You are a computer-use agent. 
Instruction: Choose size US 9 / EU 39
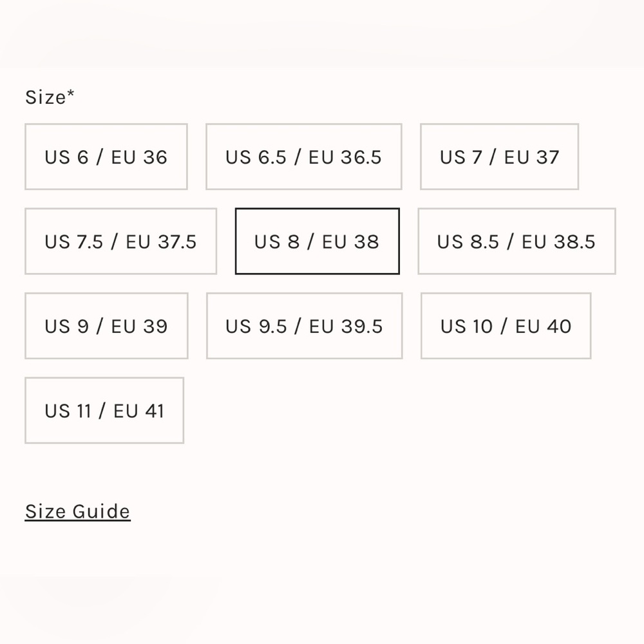[x=106, y=326]
